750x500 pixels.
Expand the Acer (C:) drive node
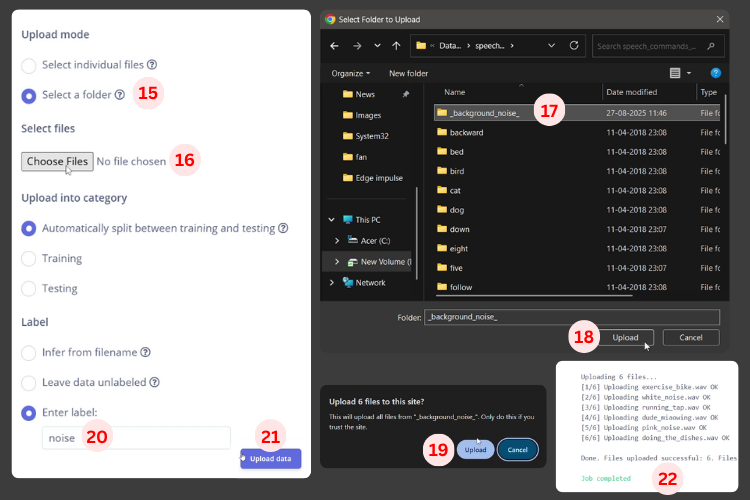(337, 240)
